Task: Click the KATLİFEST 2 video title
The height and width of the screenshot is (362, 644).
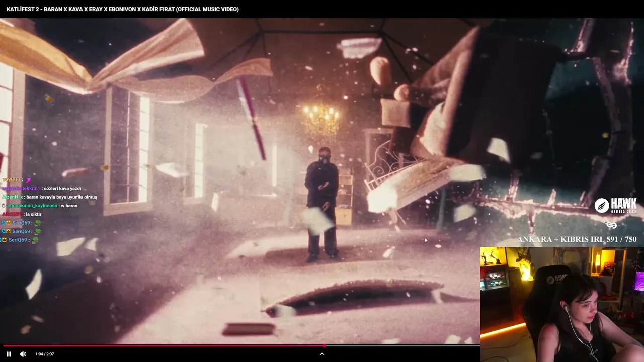Action: click(123, 9)
